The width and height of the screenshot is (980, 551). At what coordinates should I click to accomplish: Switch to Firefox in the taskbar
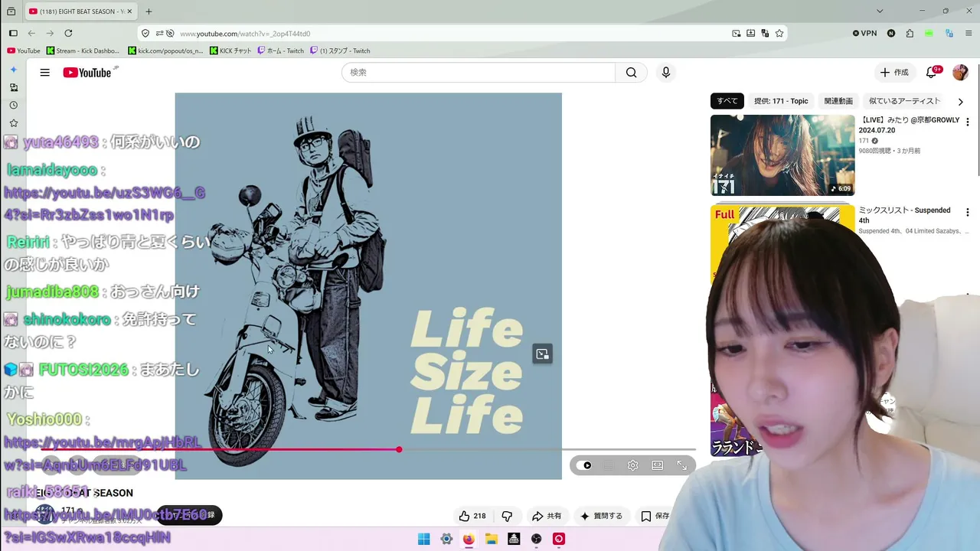click(469, 539)
